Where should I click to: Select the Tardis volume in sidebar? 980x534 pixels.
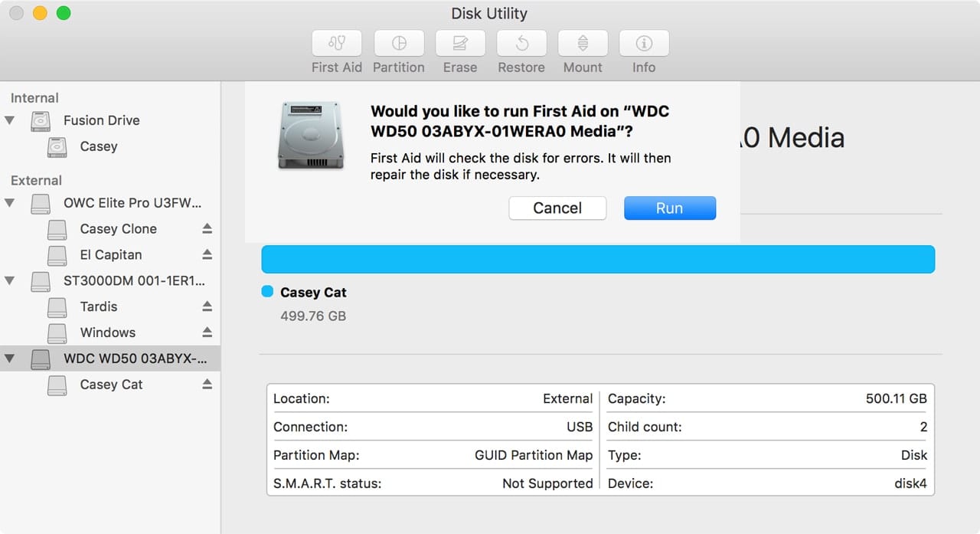pyautogui.click(x=99, y=306)
